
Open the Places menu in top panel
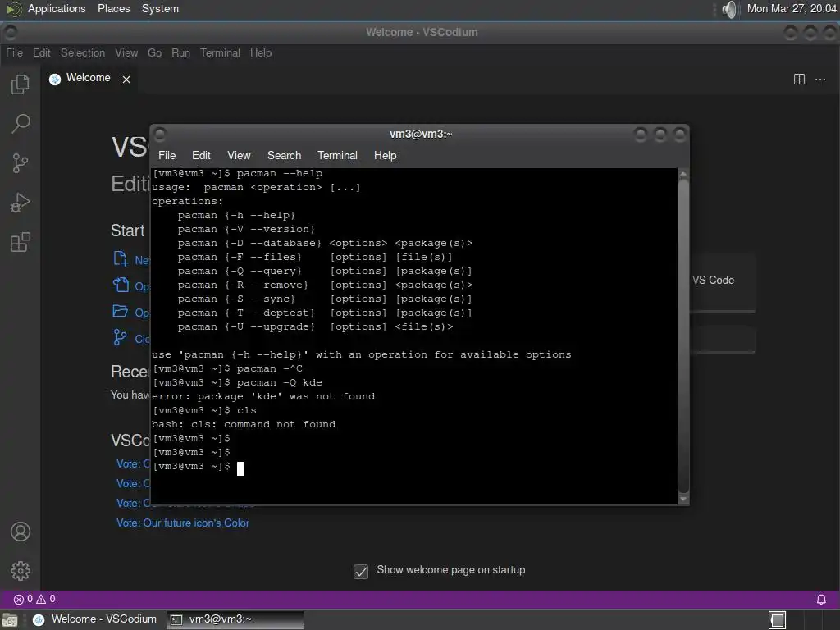click(x=113, y=9)
